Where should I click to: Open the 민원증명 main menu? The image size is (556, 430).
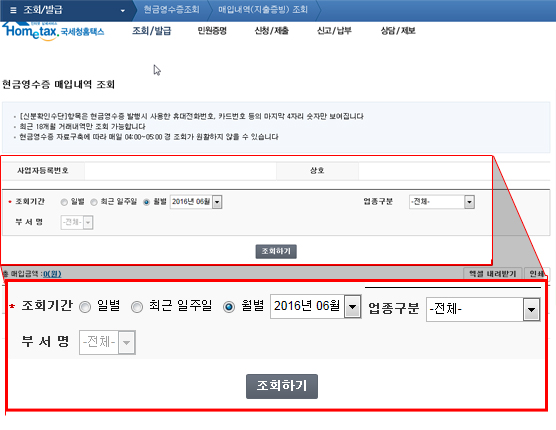point(212,31)
